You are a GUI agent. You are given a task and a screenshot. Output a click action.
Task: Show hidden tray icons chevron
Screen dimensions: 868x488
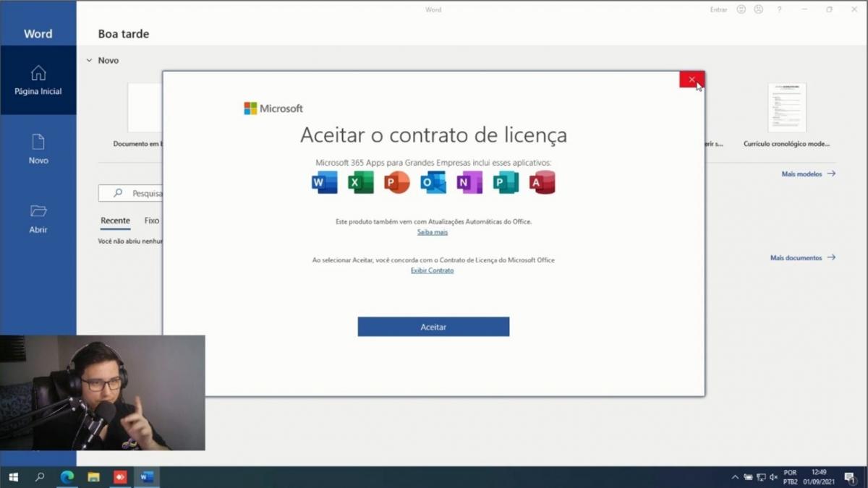(x=735, y=477)
